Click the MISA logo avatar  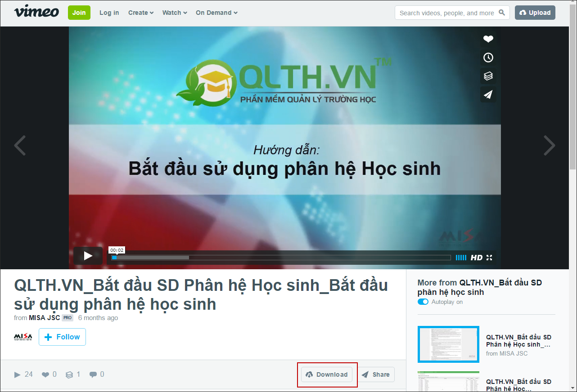coord(23,337)
